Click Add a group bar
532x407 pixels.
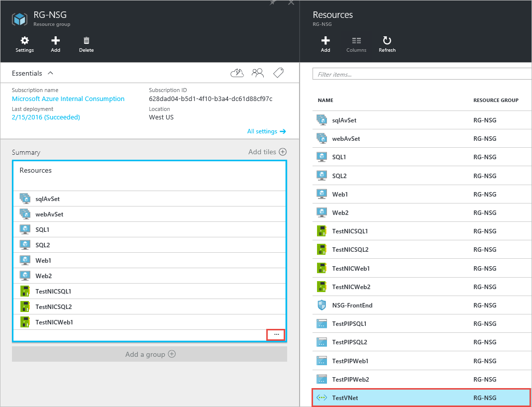coord(149,354)
